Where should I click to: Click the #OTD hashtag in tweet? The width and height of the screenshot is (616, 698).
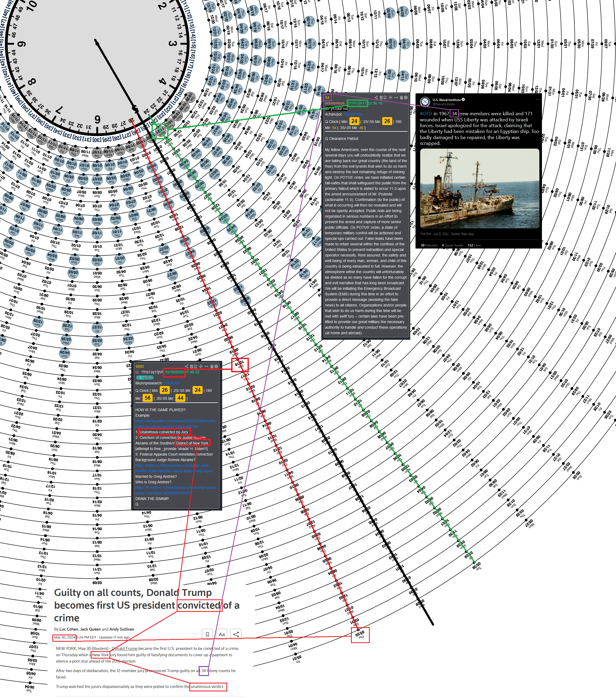(426, 113)
